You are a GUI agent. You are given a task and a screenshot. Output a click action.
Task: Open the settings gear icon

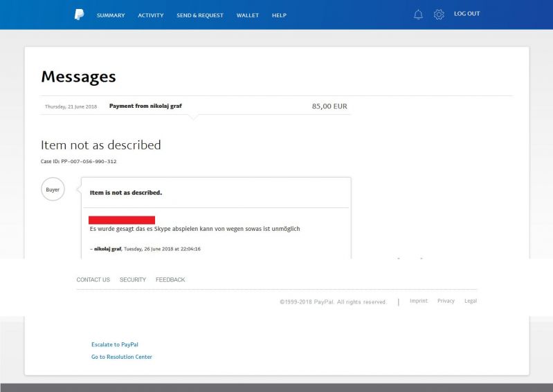point(438,15)
